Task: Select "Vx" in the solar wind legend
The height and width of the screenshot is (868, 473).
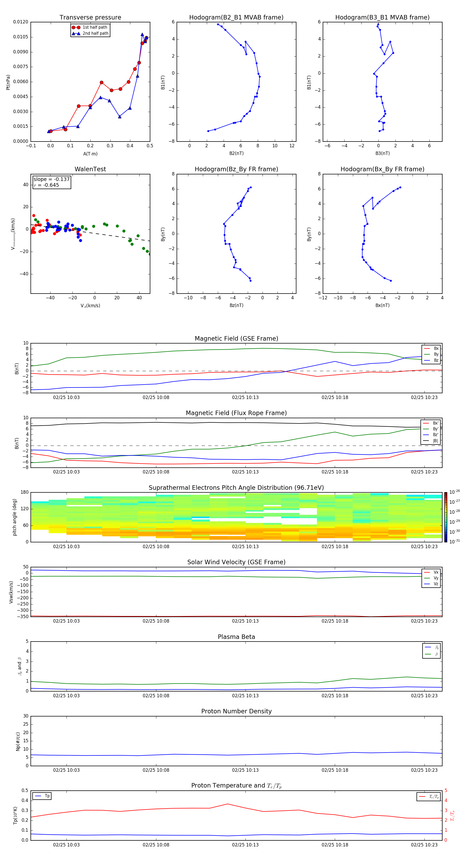Action: [431, 572]
